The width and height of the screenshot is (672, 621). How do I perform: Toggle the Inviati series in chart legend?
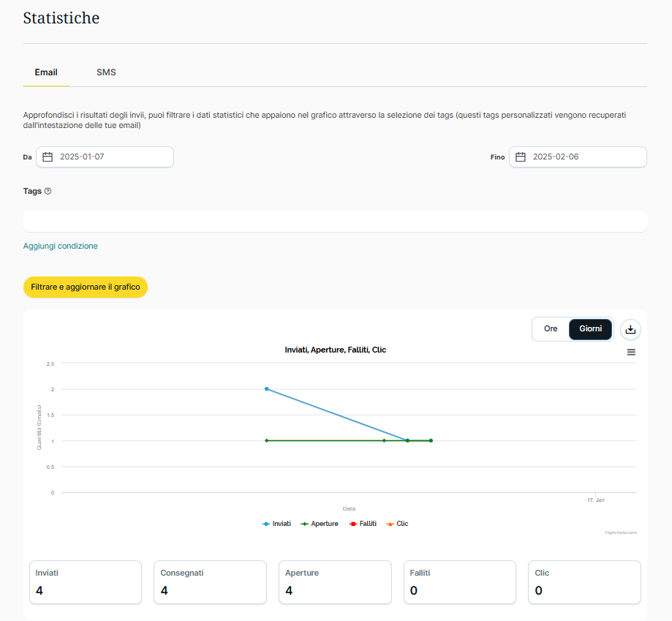click(x=276, y=524)
